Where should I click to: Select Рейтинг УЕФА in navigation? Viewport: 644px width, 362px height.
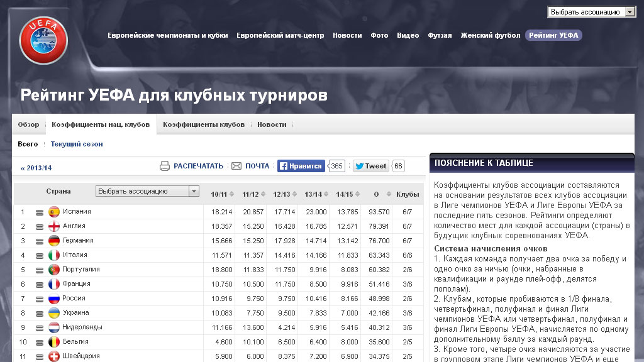click(x=553, y=35)
